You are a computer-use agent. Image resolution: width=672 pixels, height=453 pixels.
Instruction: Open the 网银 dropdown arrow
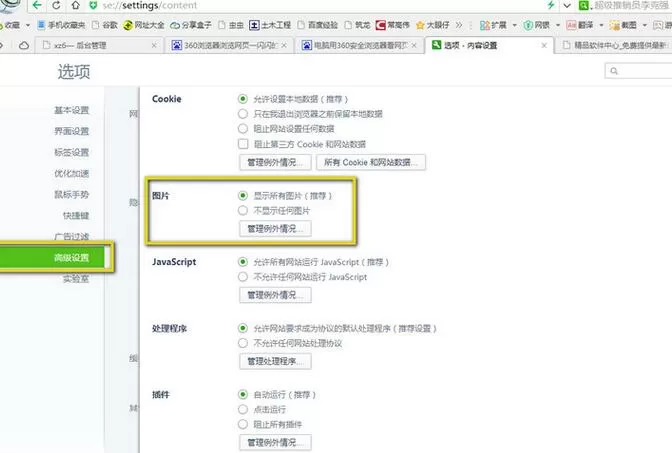tap(558, 26)
